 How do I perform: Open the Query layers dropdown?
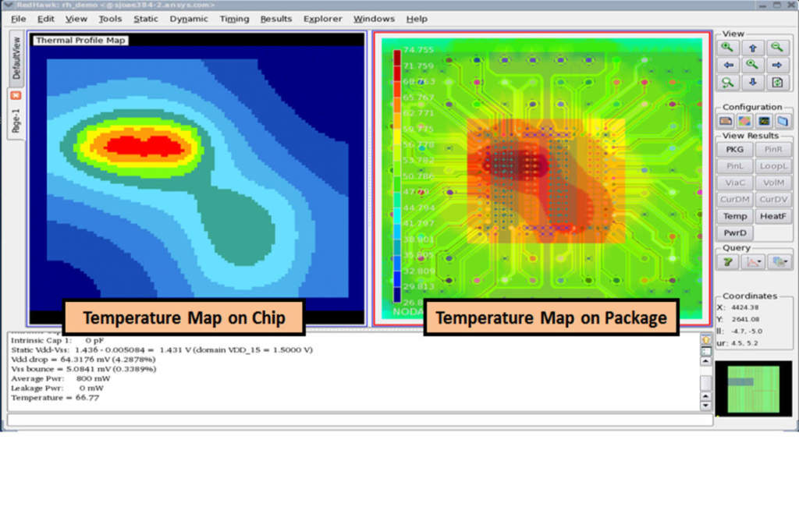point(779,262)
